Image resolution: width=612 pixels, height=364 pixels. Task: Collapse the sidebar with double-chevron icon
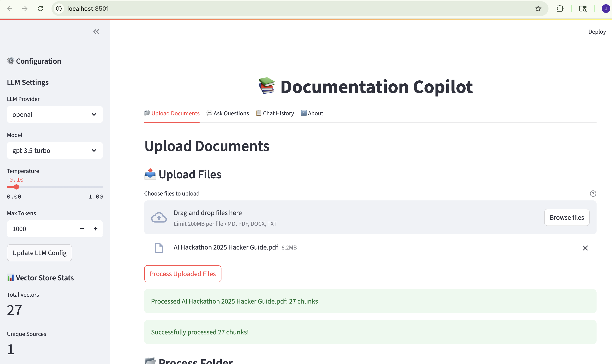click(x=96, y=32)
